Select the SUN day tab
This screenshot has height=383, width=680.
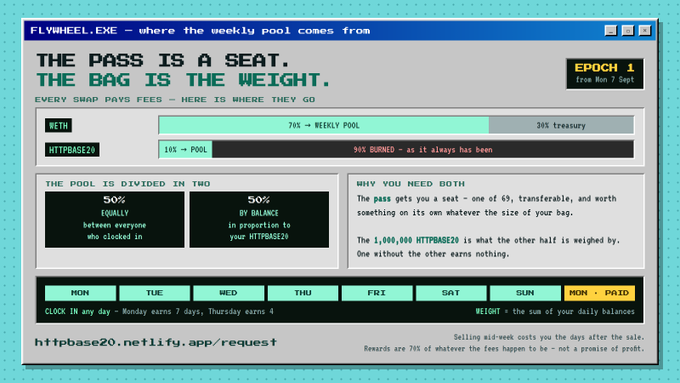(525, 293)
